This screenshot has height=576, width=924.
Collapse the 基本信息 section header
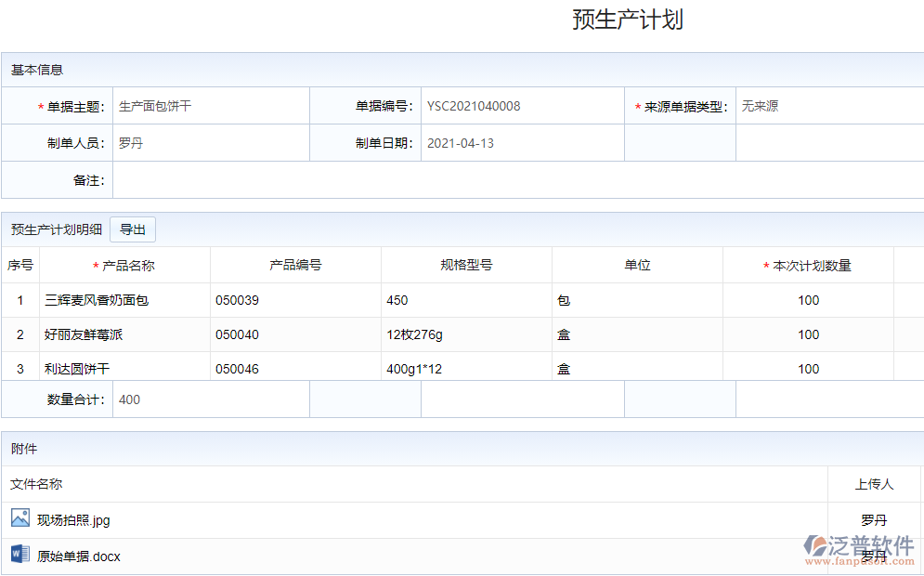click(31, 69)
